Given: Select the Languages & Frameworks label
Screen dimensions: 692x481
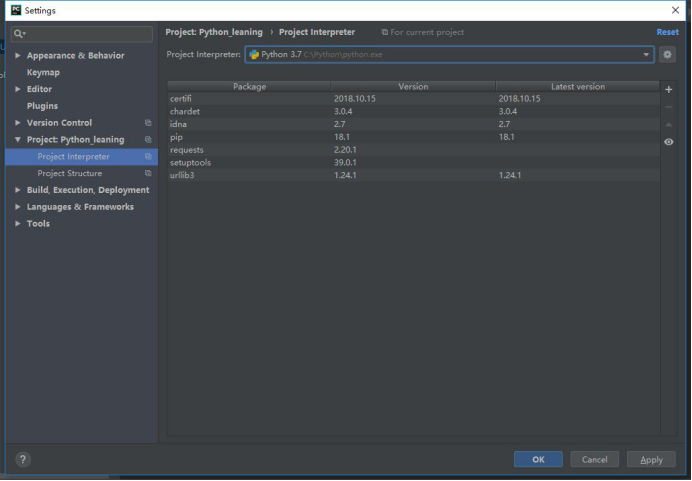Looking at the screenshot, I should pos(80,207).
